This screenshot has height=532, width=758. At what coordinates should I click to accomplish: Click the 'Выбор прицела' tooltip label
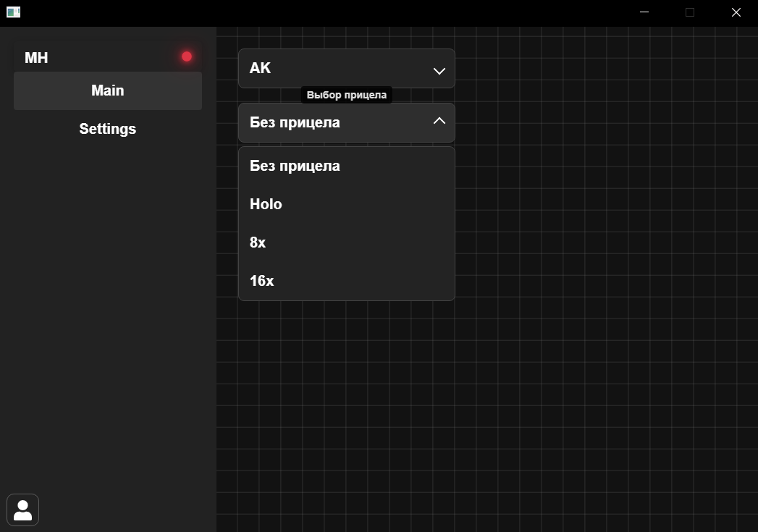[x=346, y=95]
